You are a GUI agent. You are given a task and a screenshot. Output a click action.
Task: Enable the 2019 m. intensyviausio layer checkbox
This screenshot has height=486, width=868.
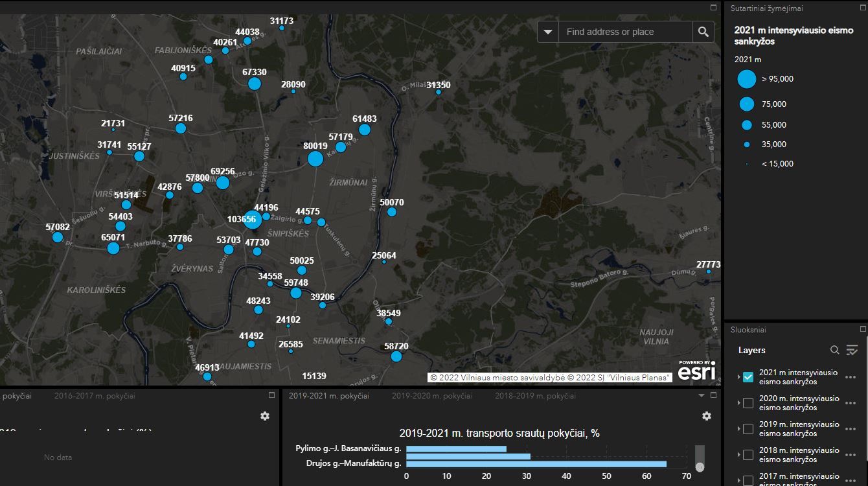[748, 429]
